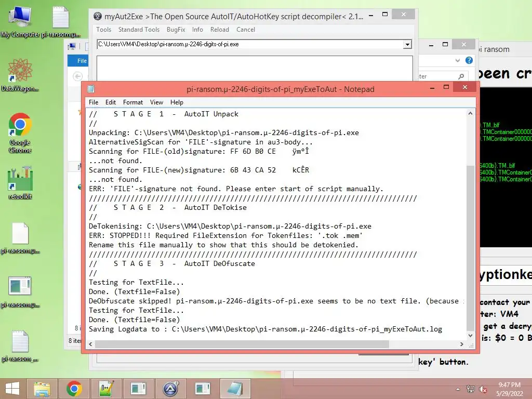Image resolution: width=532 pixels, height=399 pixels.
Task: Click Notepad horizontal scrollbar right arrow
Action: (461, 344)
